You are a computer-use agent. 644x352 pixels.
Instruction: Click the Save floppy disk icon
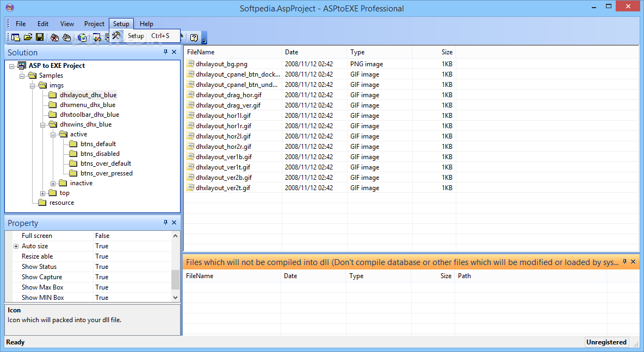pos(40,37)
